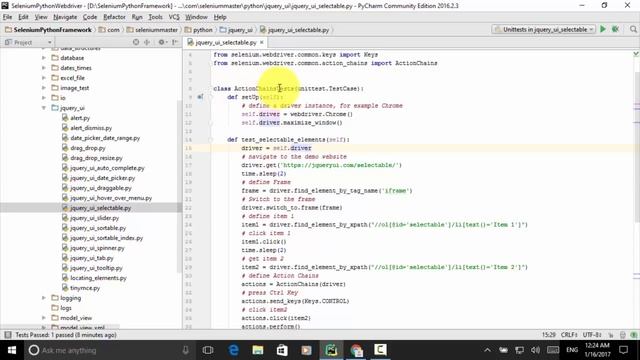Expand the logging folder
The image size is (640, 360).
pos(44,298)
